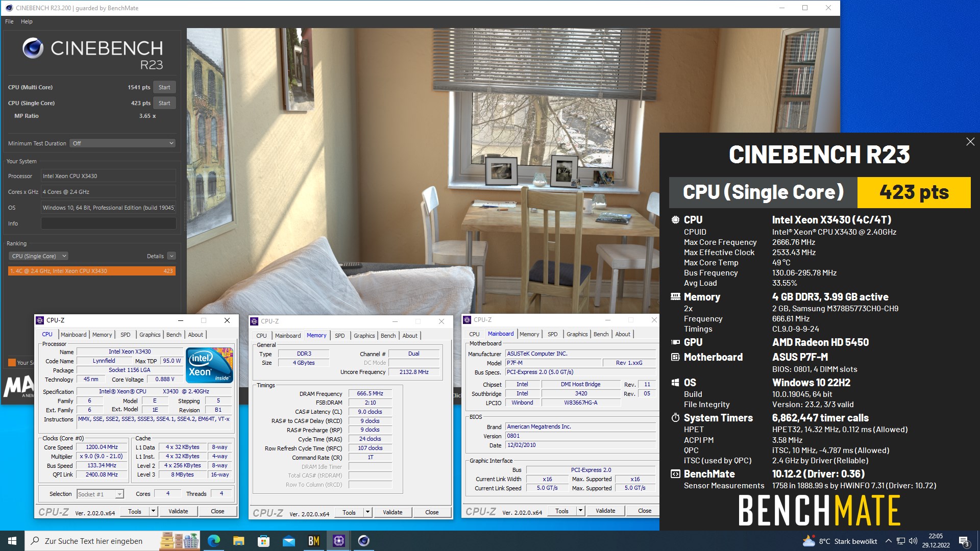Screen dimensions: 980x551
Task: Open the Minimum Test Duration dropdown
Action: point(123,143)
